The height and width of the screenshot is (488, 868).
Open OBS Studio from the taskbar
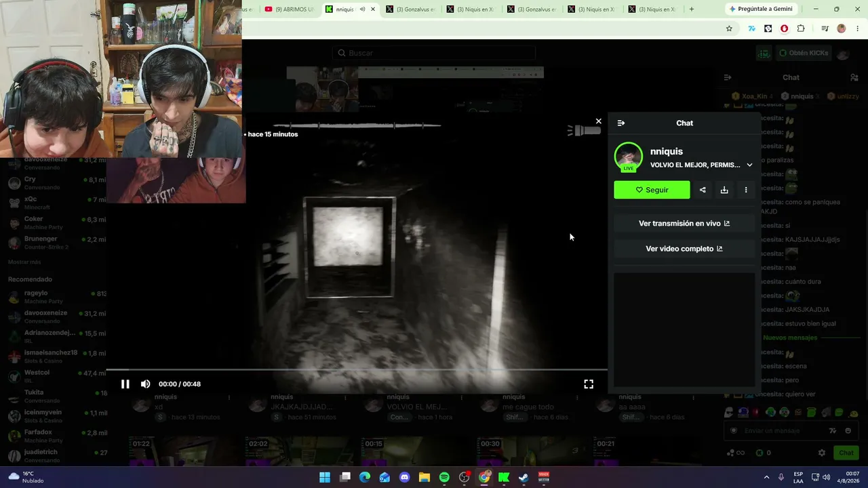[465, 477]
